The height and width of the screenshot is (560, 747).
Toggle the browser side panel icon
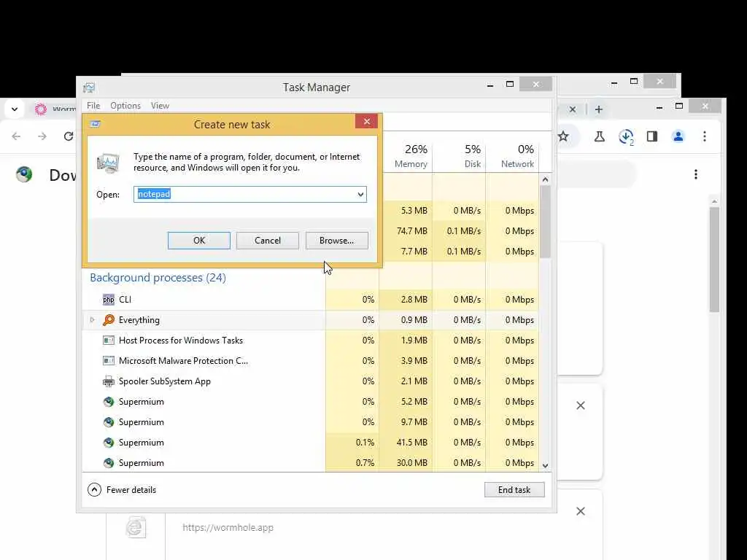(651, 136)
